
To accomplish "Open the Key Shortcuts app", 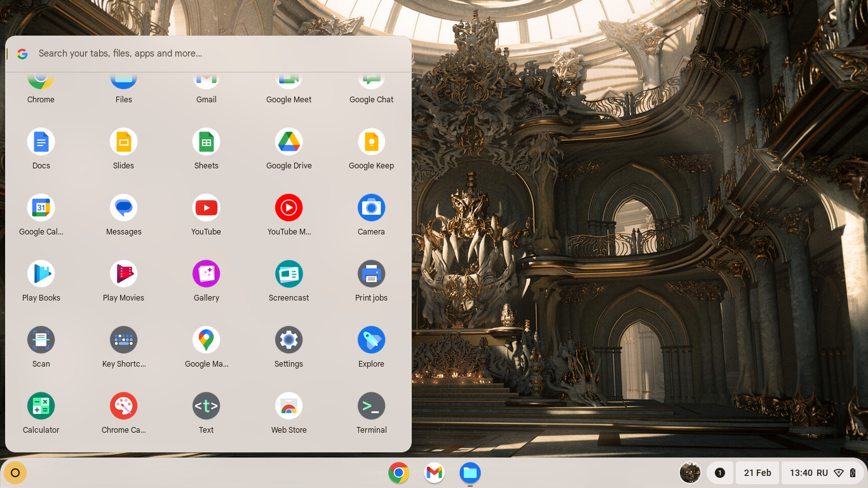I will pos(124,340).
